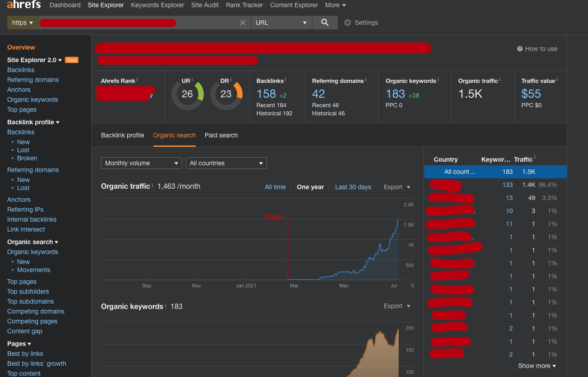This screenshot has width=588, height=377.
Task: Open Competing domains in the sidebar
Action: point(36,311)
